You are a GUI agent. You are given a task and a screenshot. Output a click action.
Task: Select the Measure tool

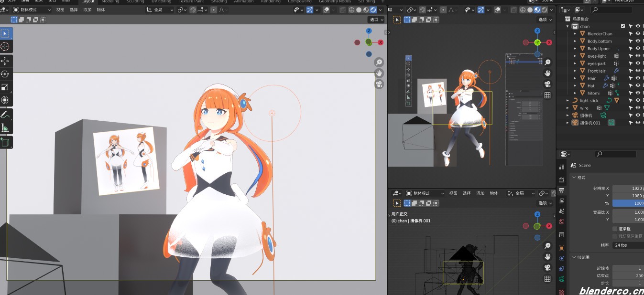[x=6, y=127]
